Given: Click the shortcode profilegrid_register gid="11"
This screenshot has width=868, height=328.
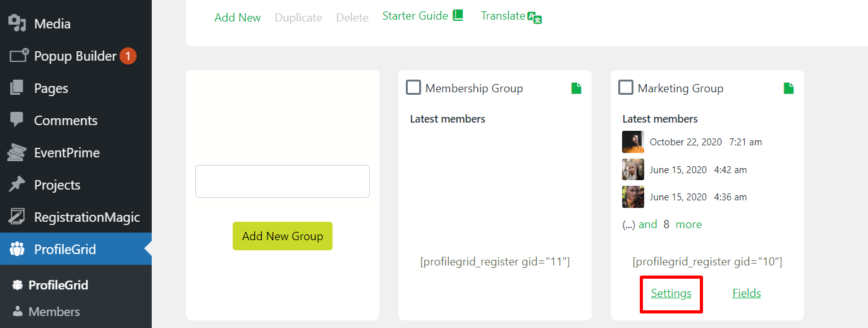Looking at the screenshot, I should pyautogui.click(x=495, y=262).
